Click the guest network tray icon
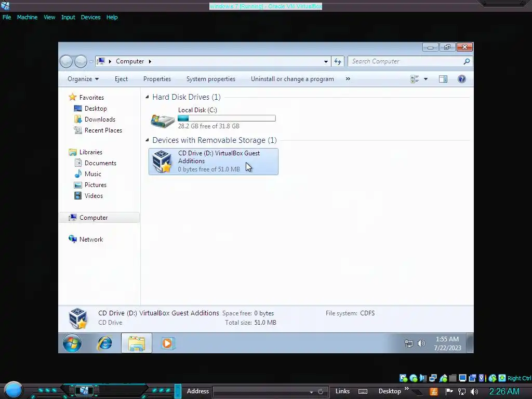 (409, 344)
